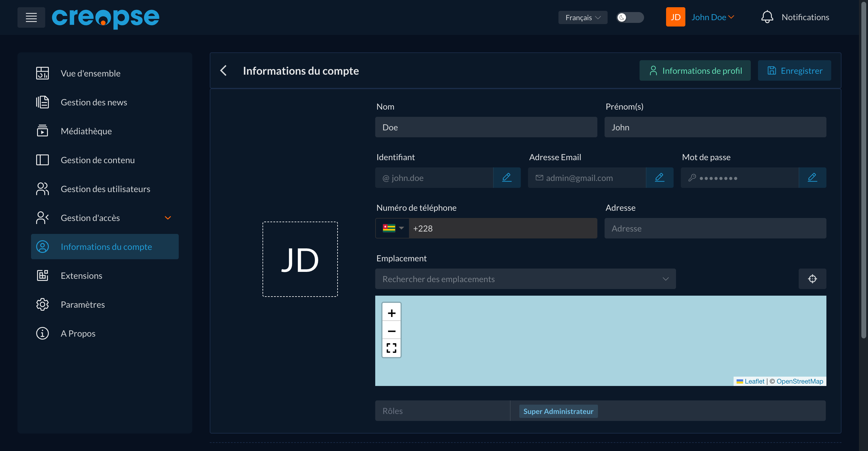This screenshot has height=451, width=868.
Task: Click the Adresse Email field
Action: pos(587,178)
